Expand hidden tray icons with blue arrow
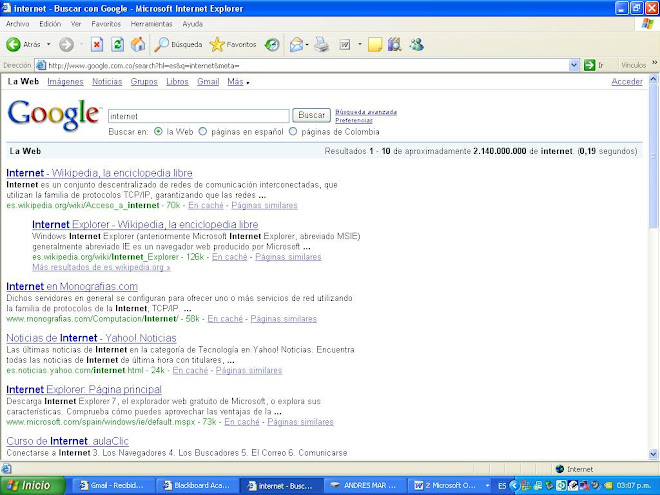Image resolution: width=660 pixels, height=495 pixels. click(x=514, y=485)
